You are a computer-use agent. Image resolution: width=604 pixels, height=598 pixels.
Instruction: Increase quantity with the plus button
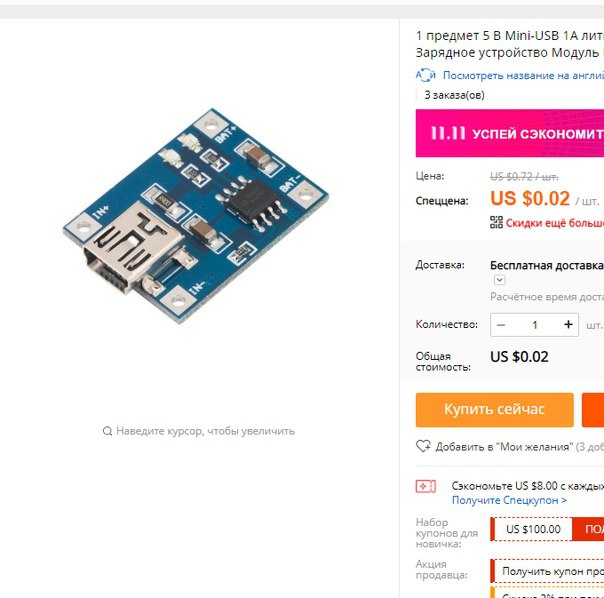tap(568, 325)
